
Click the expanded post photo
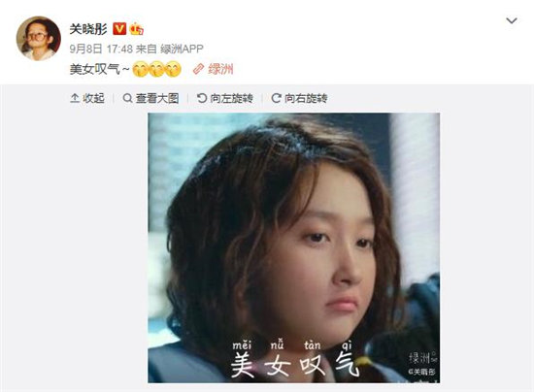(x=294, y=248)
